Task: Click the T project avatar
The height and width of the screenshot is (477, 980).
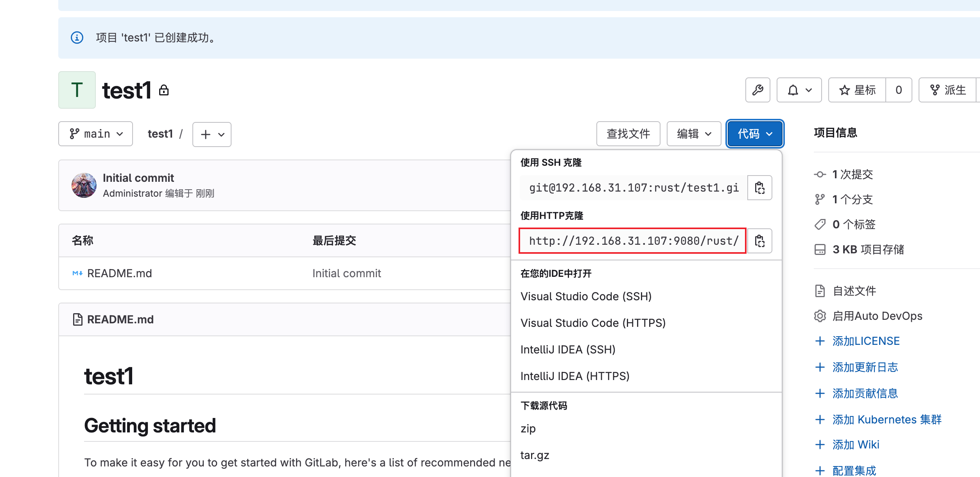Action: click(x=77, y=90)
